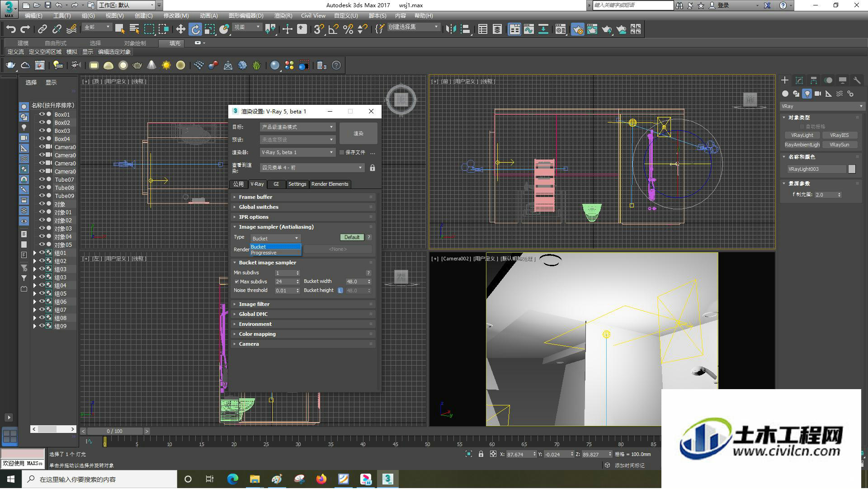The image size is (868, 489).
Task: Click the Sun light icon in toolbar
Action: pyautogui.click(x=166, y=65)
